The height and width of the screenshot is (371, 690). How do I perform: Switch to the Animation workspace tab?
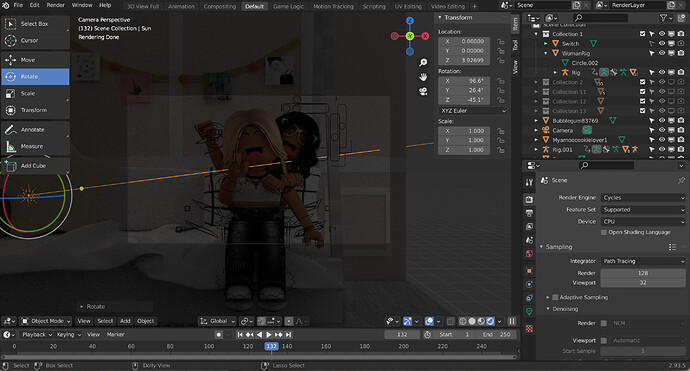pos(181,6)
